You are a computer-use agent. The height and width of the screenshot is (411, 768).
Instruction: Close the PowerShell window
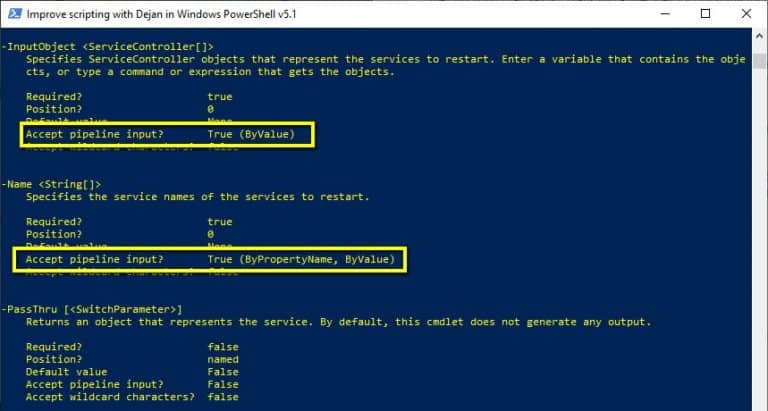tap(746, 14)
